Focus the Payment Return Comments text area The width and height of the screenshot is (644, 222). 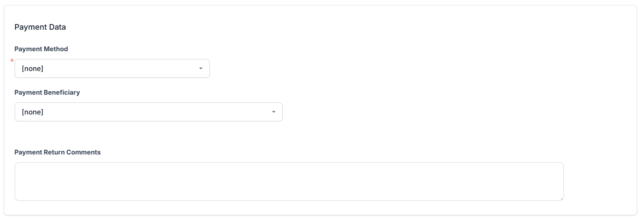point(289,181)
